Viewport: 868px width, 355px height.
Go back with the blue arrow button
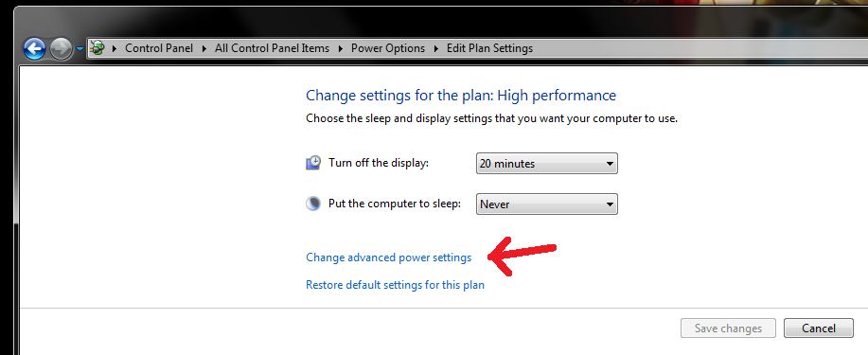[x=34, y=49]
